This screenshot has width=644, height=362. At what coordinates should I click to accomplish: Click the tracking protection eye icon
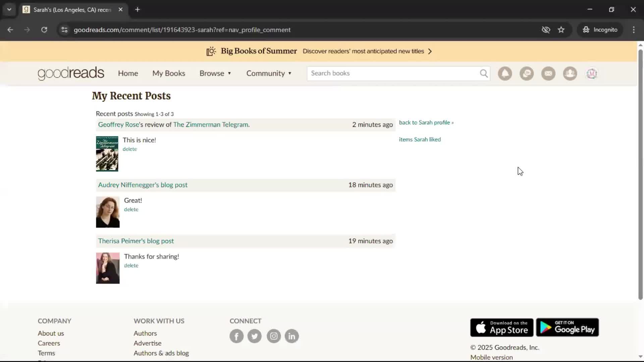546,29
